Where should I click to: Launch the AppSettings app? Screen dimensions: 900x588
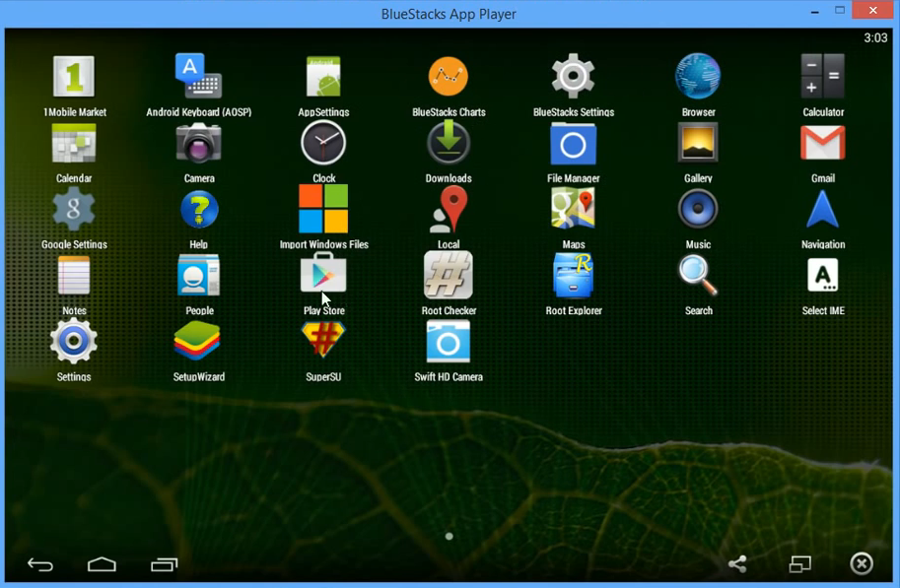[323, 76]
